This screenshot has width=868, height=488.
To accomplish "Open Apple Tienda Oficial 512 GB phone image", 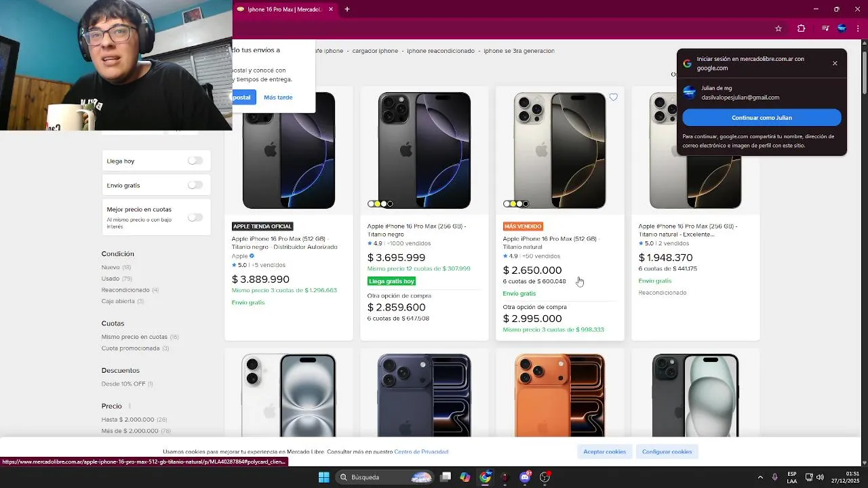I will click(x=289, y=150).
